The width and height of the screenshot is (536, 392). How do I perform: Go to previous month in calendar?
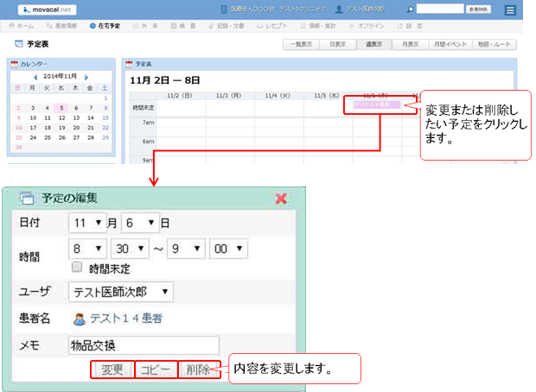coord(35,77)
